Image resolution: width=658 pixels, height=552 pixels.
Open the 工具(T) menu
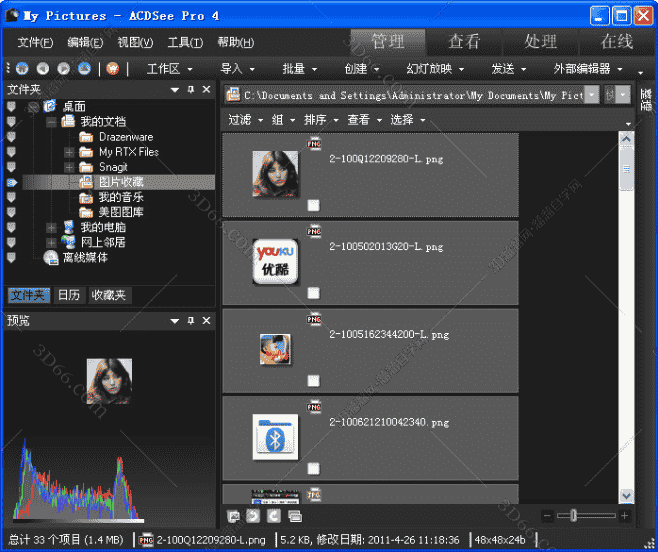coord(185,43)
